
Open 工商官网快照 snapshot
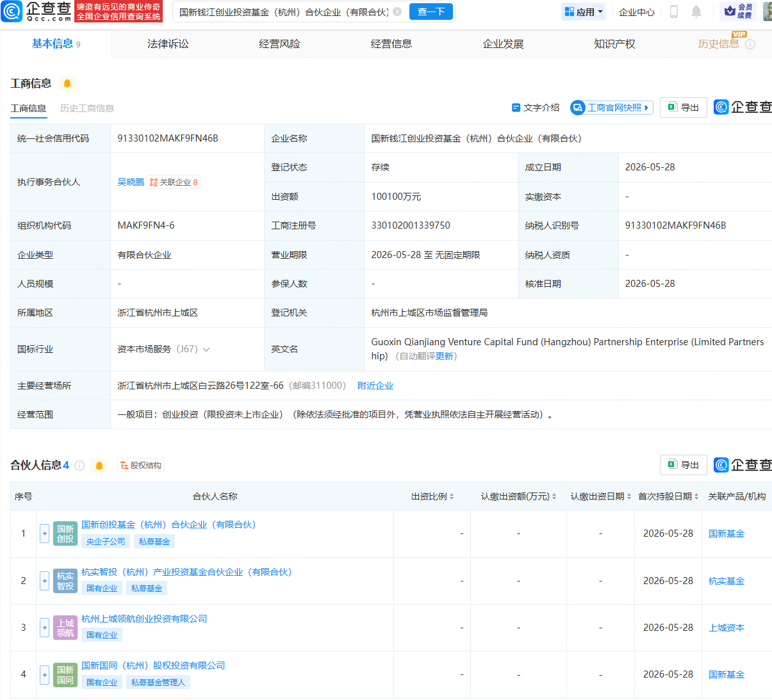611,108
